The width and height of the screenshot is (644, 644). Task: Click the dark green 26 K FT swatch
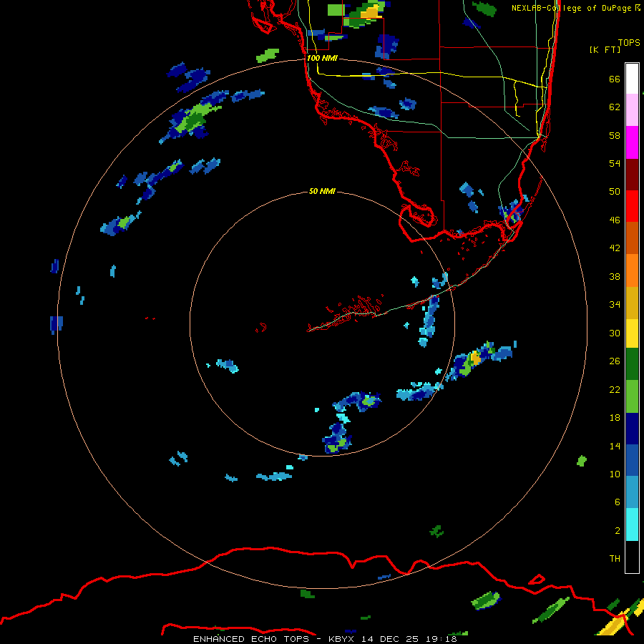coord(632,364)
